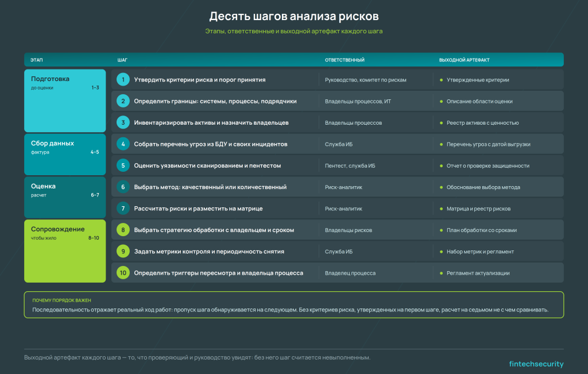Click the 6–7 range in Оценка card
Image resolution: width=588 pixels, height=374 pixels.
95,195
